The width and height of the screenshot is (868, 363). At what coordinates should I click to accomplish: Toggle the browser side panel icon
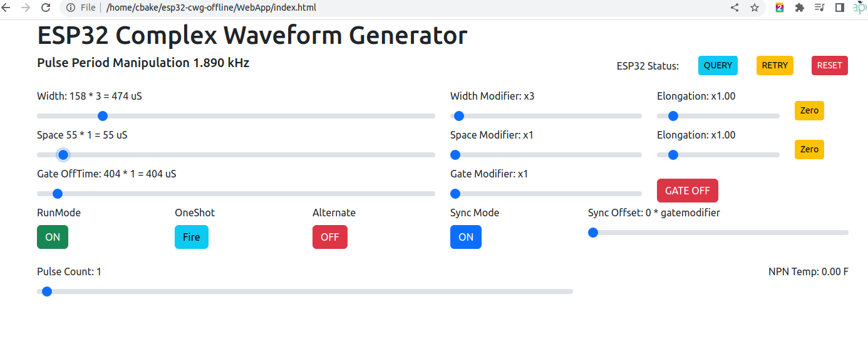coord(840,8)
